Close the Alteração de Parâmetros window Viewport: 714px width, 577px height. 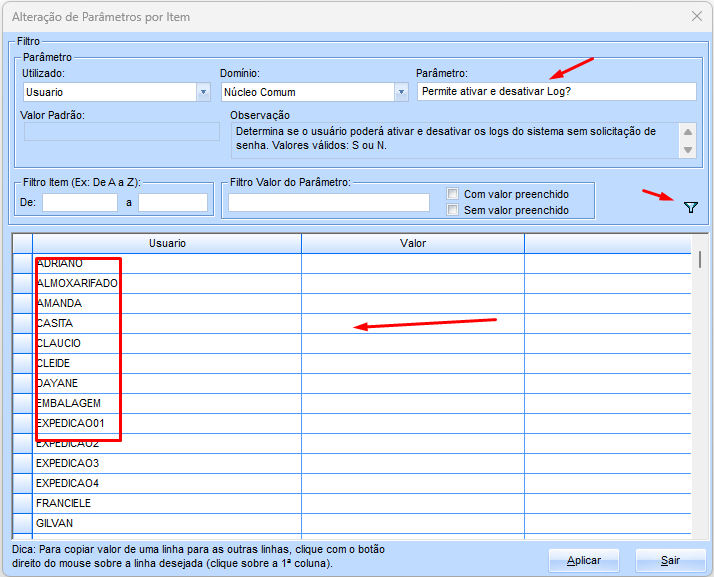[696, 16]
